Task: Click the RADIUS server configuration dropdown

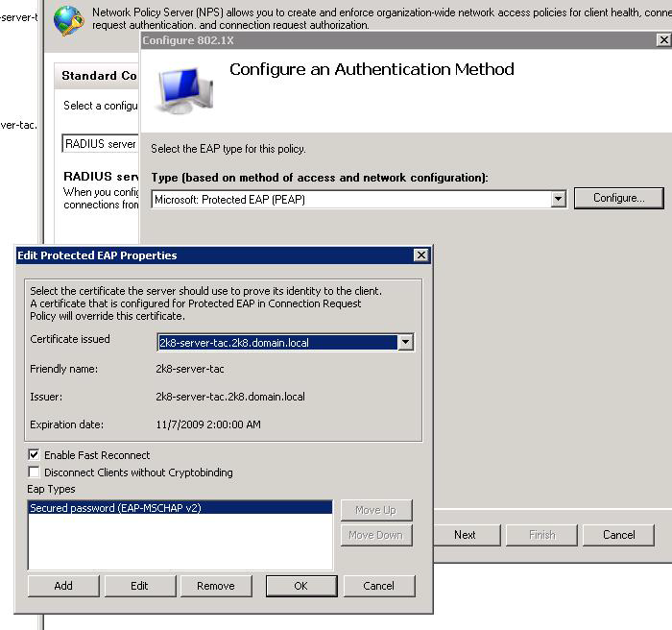Action: [100, 144]
